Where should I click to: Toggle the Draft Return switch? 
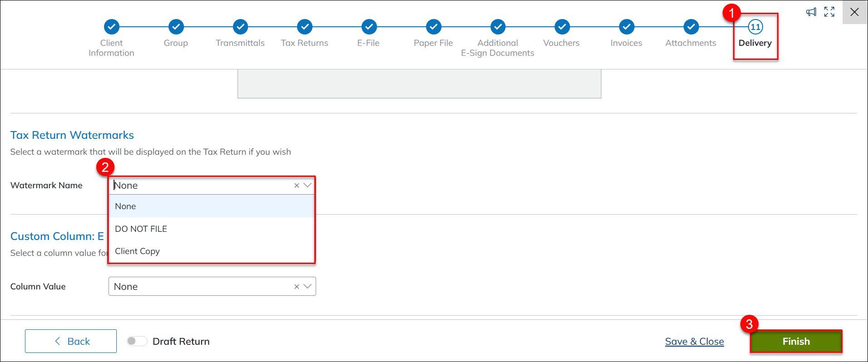tap(137, 341)
